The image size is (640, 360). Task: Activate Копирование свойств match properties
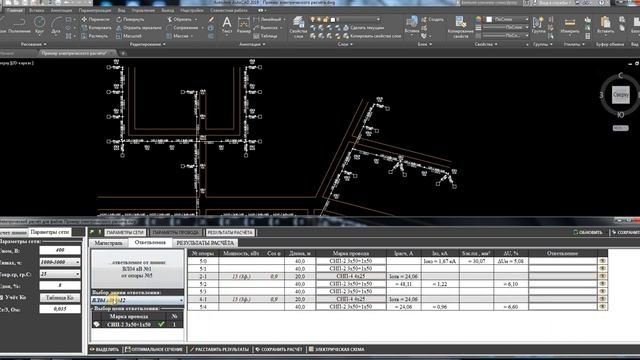[x=460, y=27]
